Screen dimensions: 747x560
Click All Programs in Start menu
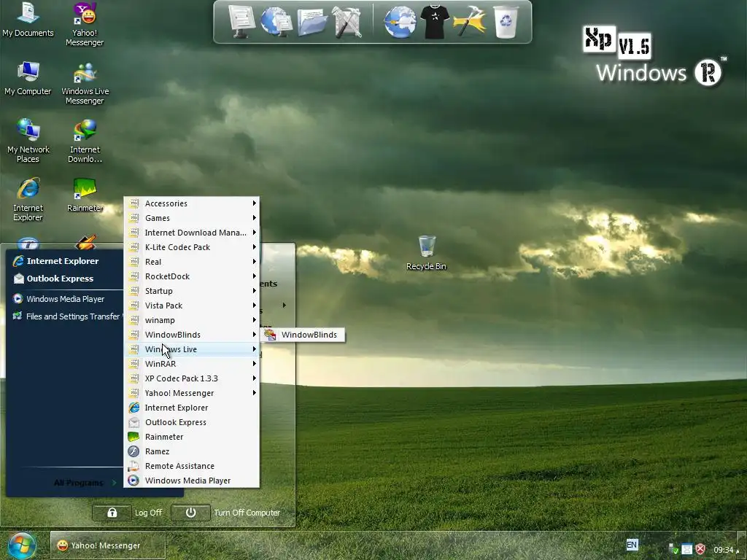[85, 483]
